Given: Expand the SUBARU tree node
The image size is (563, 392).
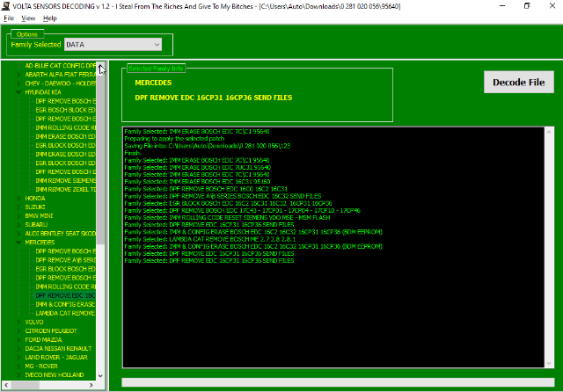Looking at the screenshot, I should tap(18, 225).
